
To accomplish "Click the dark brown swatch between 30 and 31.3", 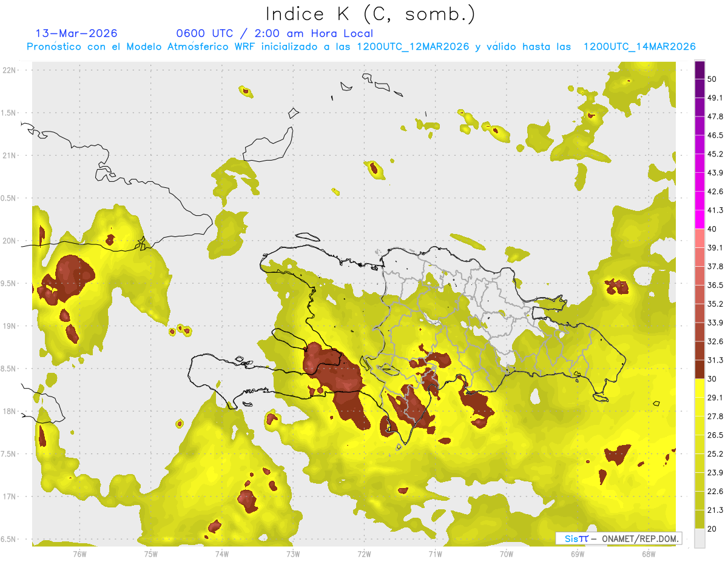I will [x=699, y=369].
